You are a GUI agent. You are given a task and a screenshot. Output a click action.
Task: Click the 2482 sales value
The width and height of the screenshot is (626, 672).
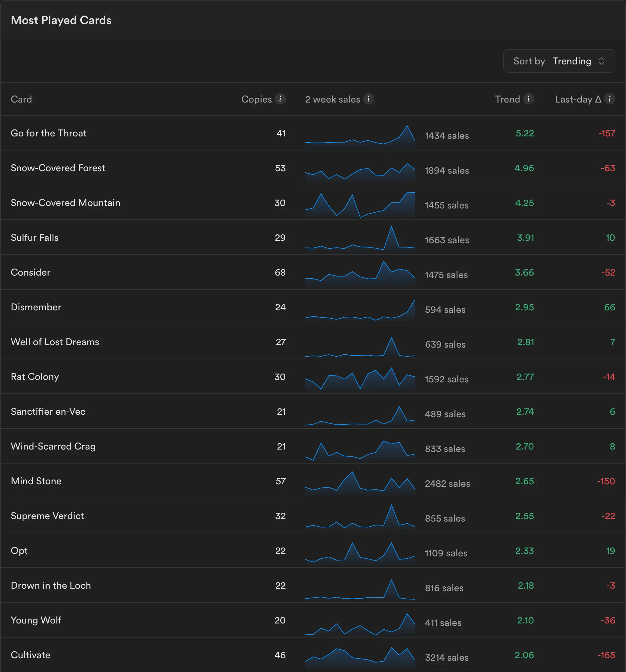click(447, 484)
